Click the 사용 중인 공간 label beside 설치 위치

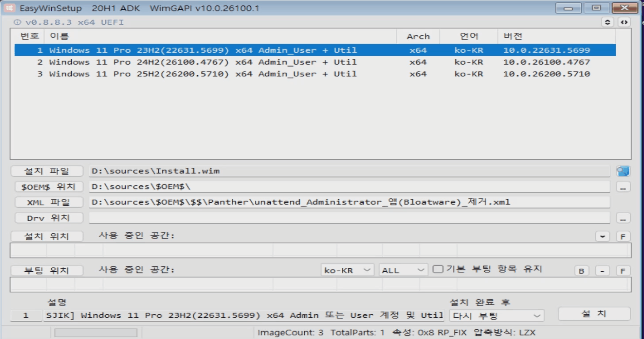tap(136, 235)
